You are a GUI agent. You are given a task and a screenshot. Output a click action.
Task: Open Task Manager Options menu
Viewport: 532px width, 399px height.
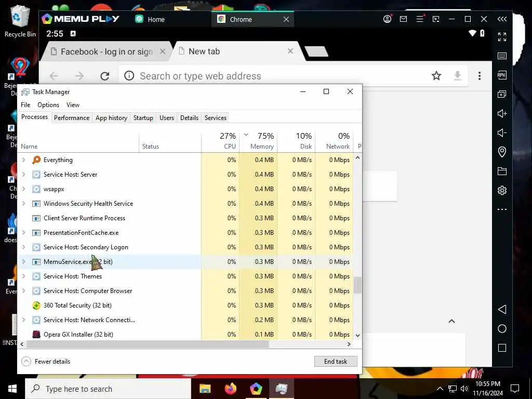48,105
